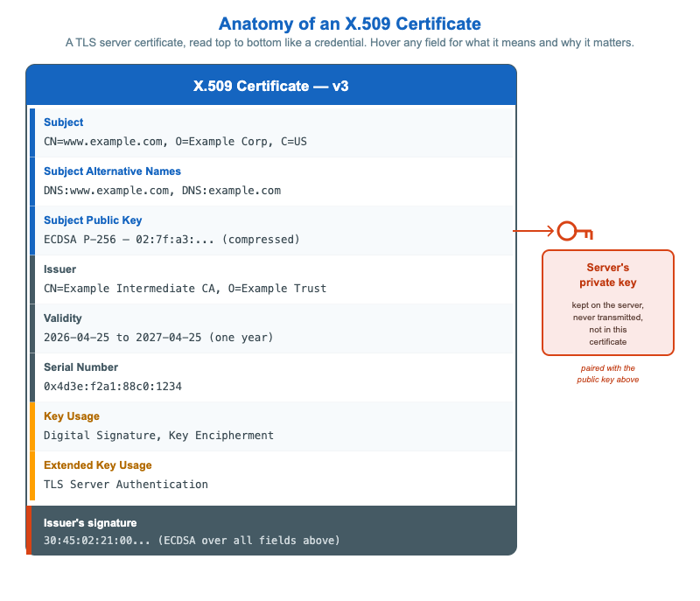The image size is (700, 601).
Task: Click the Server's private key heading
Action: [607, 275]
